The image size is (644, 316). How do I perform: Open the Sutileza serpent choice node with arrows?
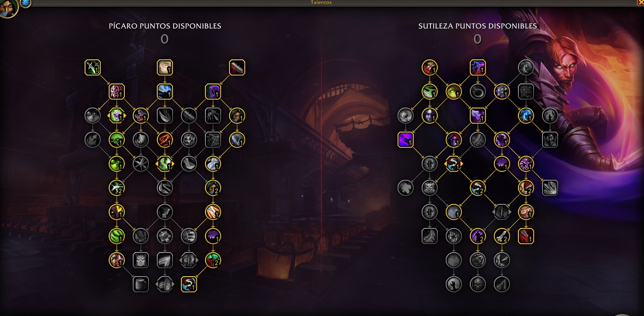click(453, 164)
